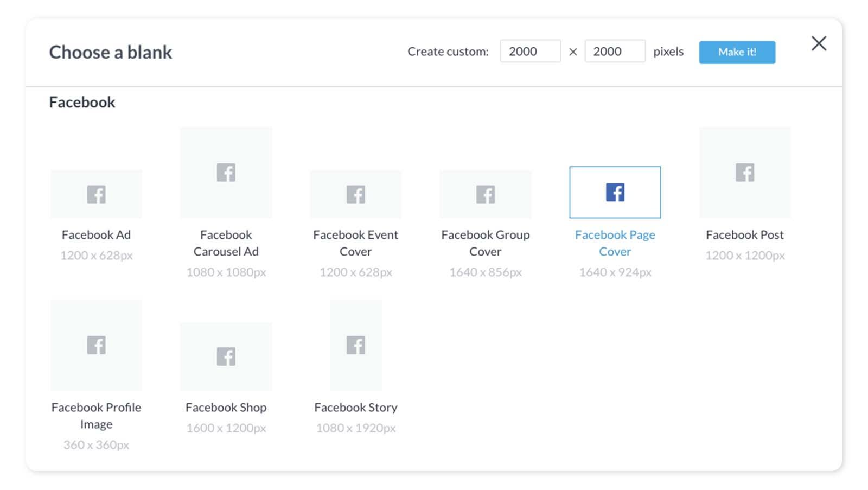Focus the custom height field before pixels
Viewport: 868px width, 490px height.
click(615, 51)
